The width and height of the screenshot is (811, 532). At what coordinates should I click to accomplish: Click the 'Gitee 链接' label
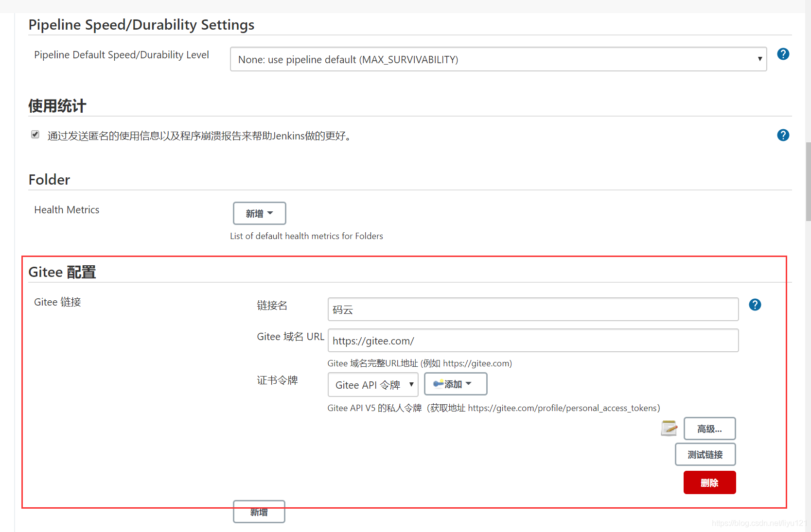tap(57, 302)
